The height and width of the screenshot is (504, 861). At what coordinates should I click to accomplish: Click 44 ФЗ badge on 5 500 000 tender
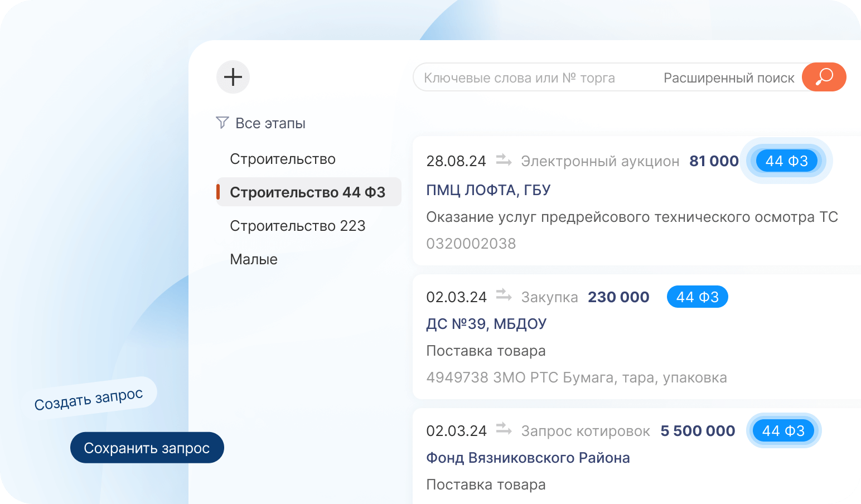tap(783, 430)
